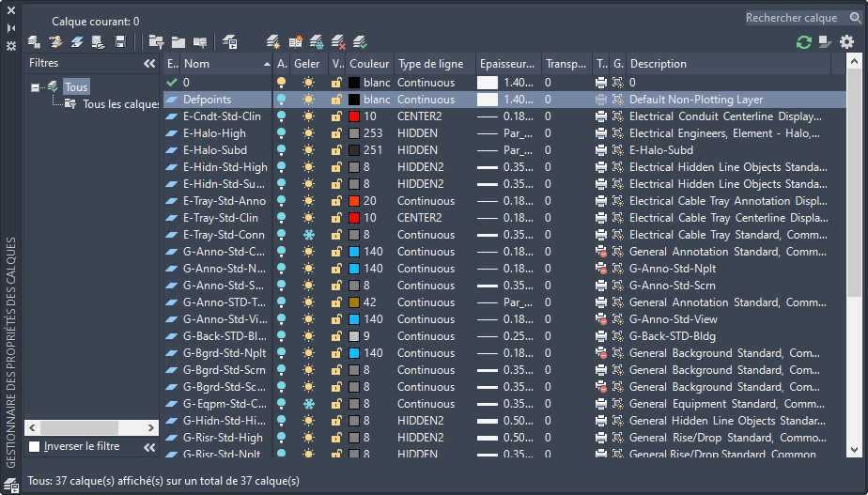This screenshot has width=868, height=495.
Task: Click the layer list scroll-up arrow
Action: 854,61
